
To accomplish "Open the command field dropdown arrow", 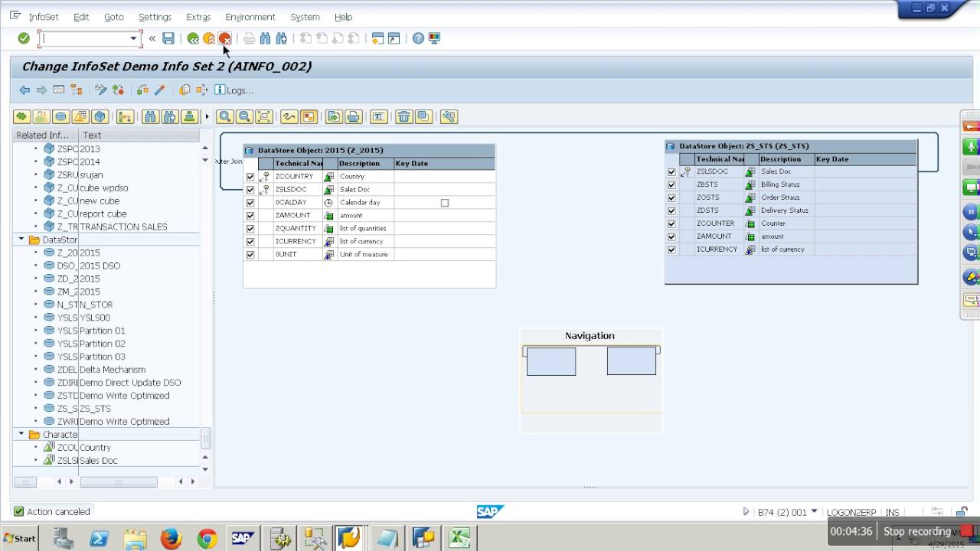I will [x=133, y=38].
